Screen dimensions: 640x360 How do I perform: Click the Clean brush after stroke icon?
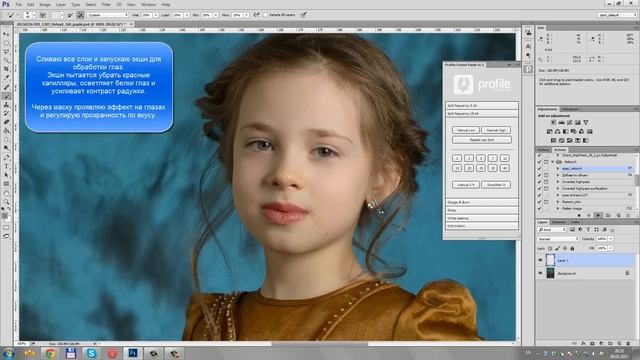pos(80,15)
